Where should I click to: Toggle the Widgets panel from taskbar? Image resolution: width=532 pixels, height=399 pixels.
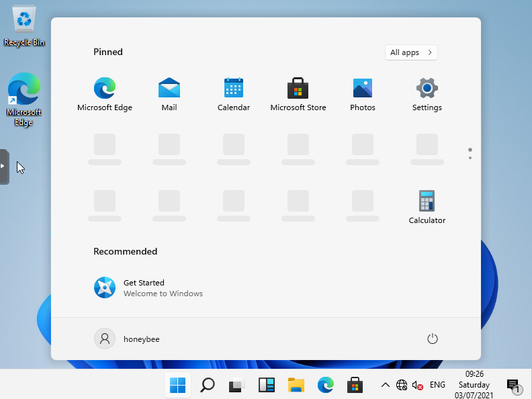click(x=267, y=385)
